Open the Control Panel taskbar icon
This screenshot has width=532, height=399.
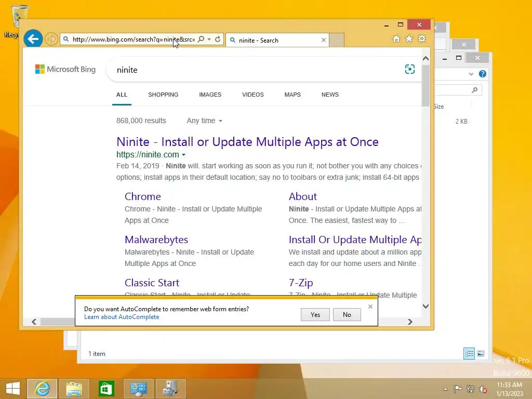click(138, 389)
